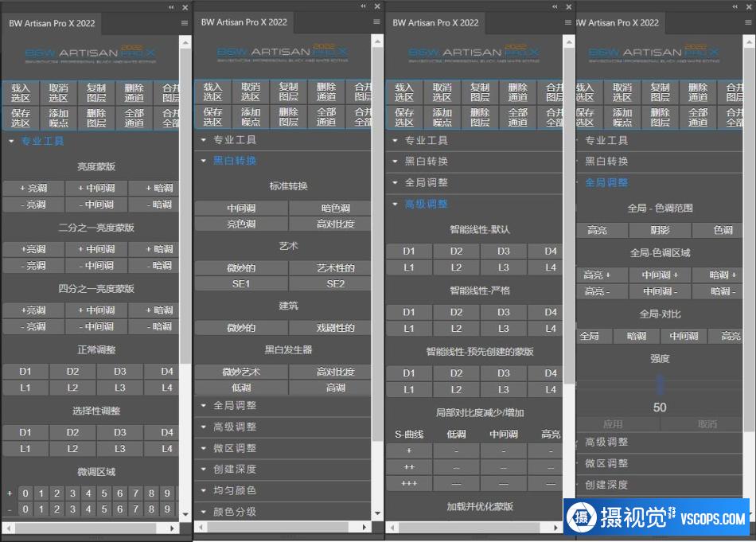Image resolution: width=756 pixels, height=542 pixels.
Task: Click 阴影 under 全局 - 色调范围
Action: click(660, 231)
